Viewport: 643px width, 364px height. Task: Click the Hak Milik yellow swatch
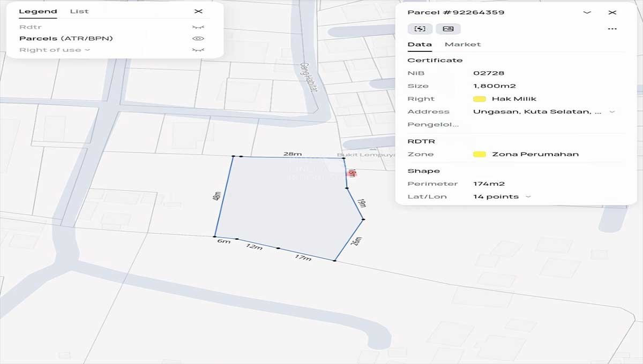tap(480, 99)
